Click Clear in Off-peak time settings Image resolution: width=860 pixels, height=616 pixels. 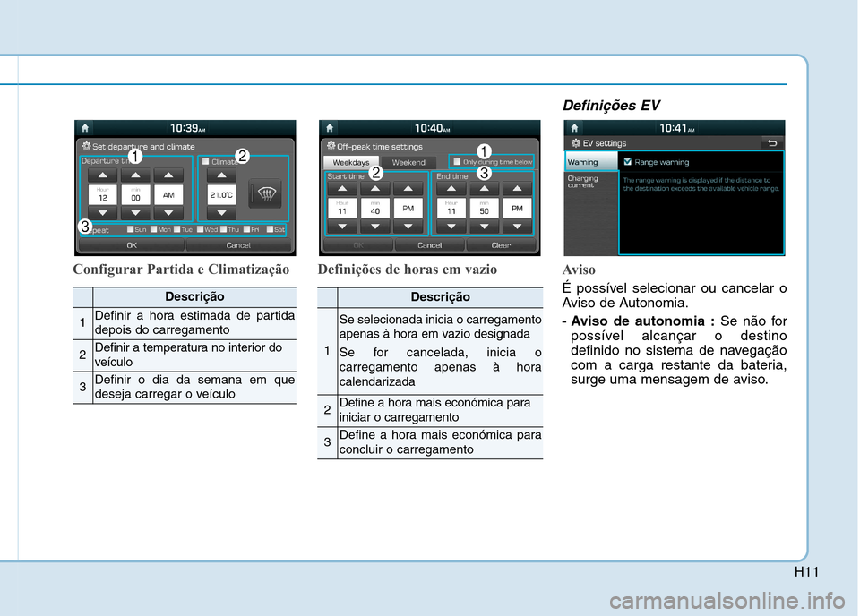[x=501, y=245]
